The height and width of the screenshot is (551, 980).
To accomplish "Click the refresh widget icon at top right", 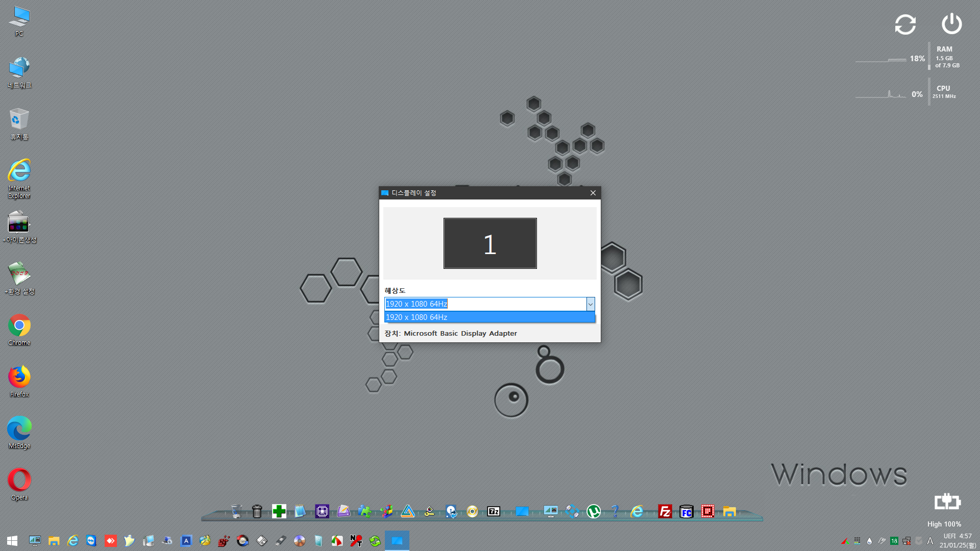I will pyautogui.click(x=905, y=24).
